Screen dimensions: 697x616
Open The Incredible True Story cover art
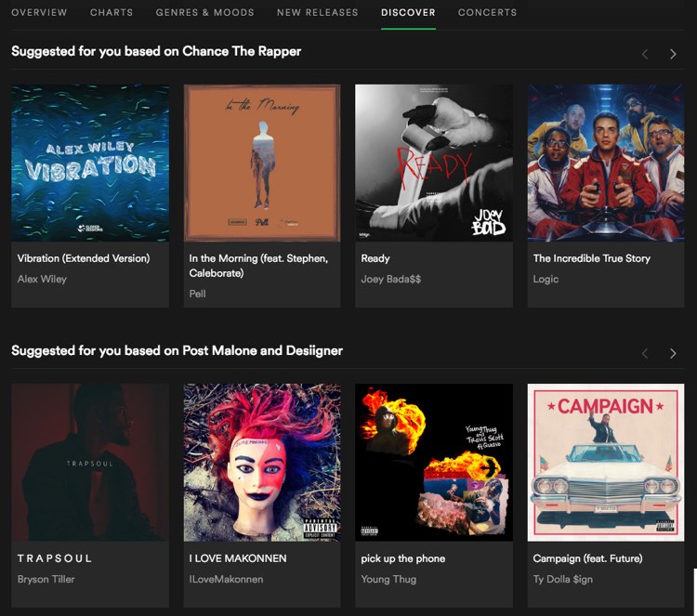click(606, 164)
